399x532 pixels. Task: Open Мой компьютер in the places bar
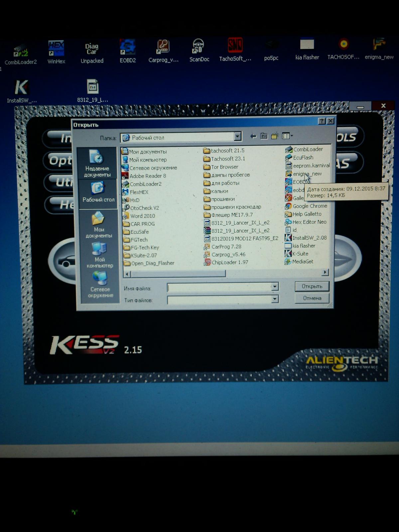[99, 255]
